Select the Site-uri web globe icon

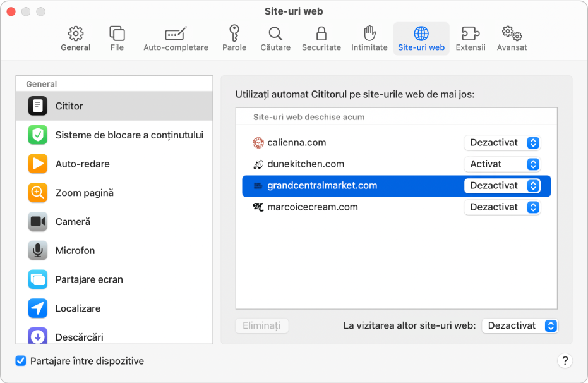(421, 33)
